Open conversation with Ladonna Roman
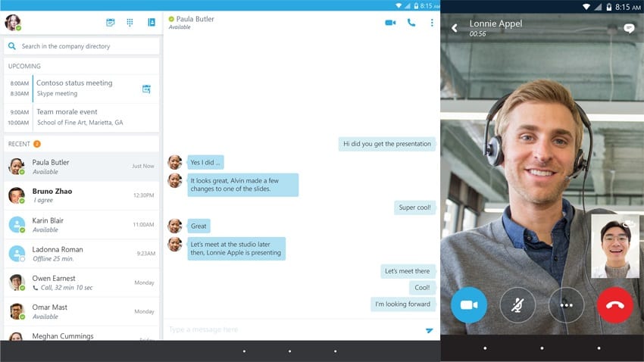 [x=81, y=254]
